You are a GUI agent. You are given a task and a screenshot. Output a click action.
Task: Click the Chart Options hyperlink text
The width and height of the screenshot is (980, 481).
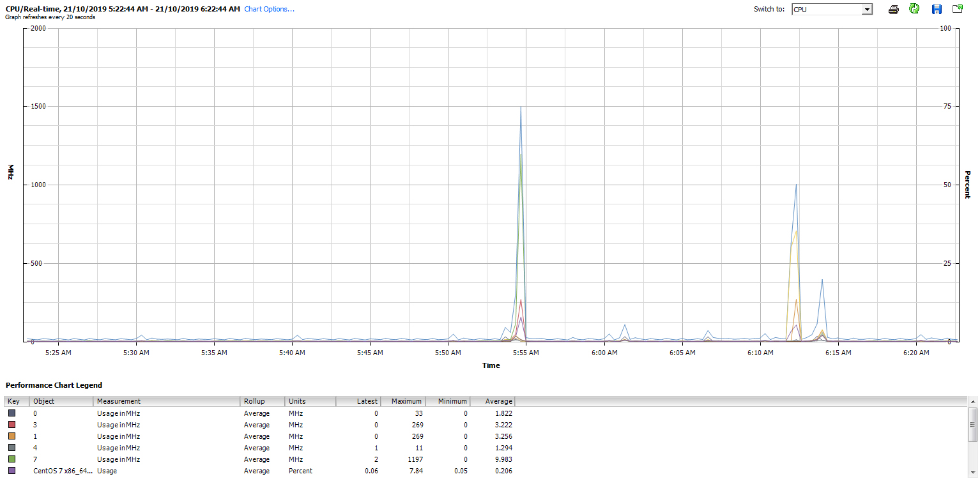(269, 9)
